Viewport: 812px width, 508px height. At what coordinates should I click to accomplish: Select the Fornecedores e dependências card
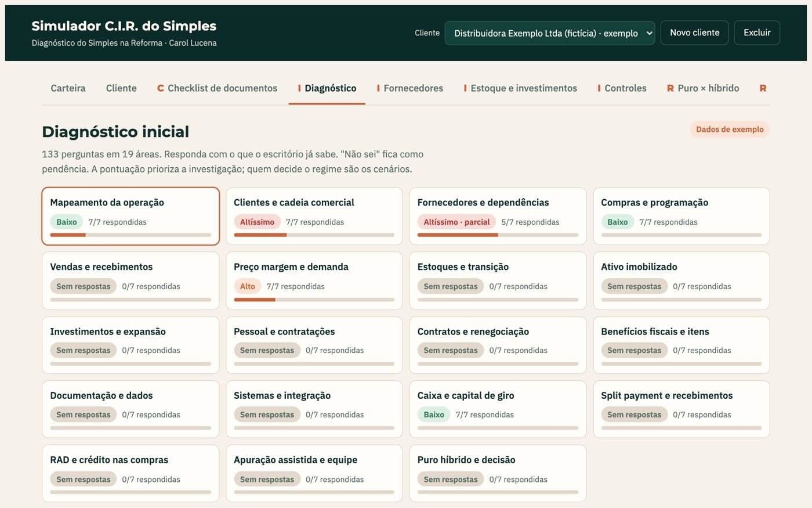(x=498, y=216)
